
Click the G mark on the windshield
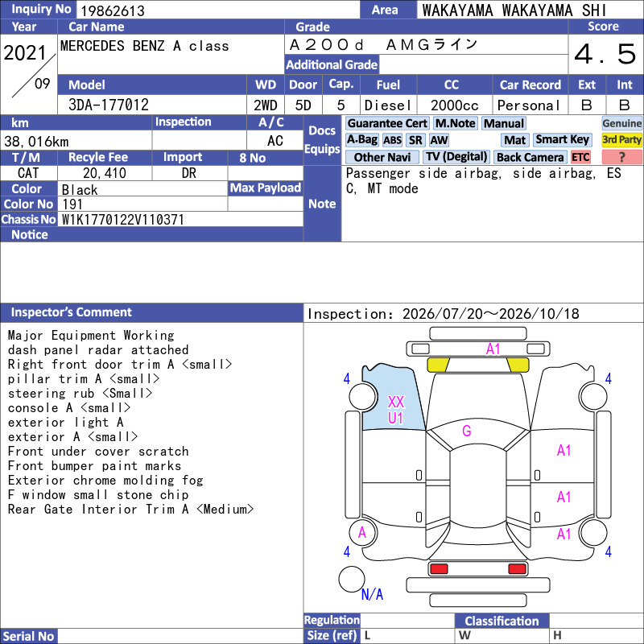[x=467, y=431]
